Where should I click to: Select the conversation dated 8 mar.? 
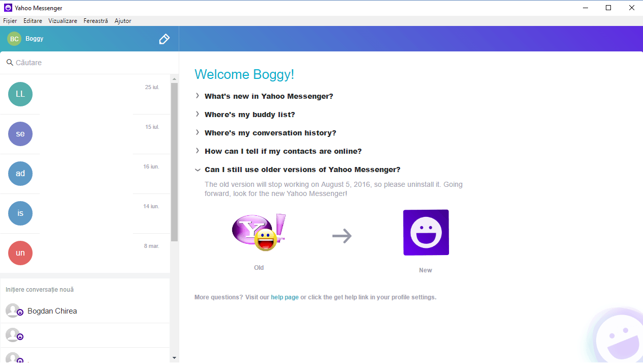[85, 253]
